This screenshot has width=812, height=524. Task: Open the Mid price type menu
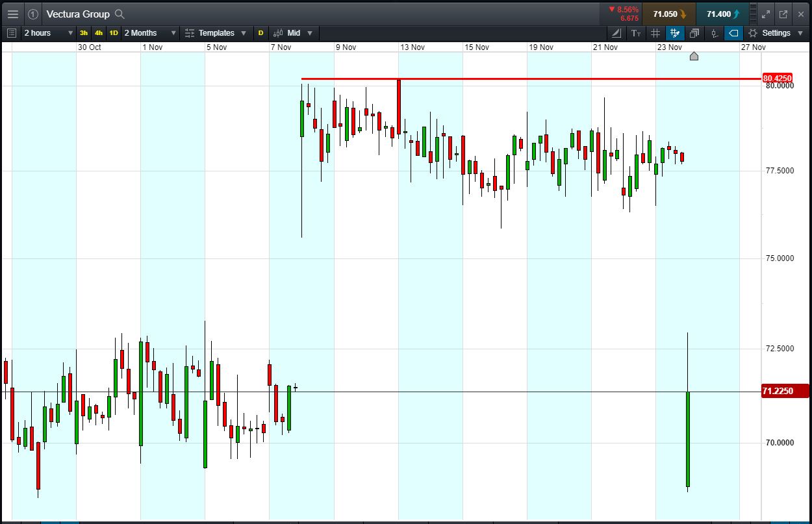click(x=293, y=33)
